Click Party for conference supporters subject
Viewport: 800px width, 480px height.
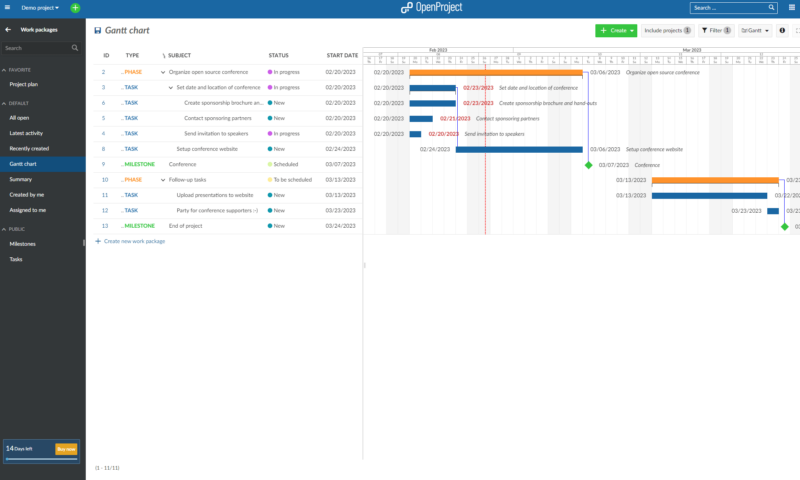coord(217,211)
